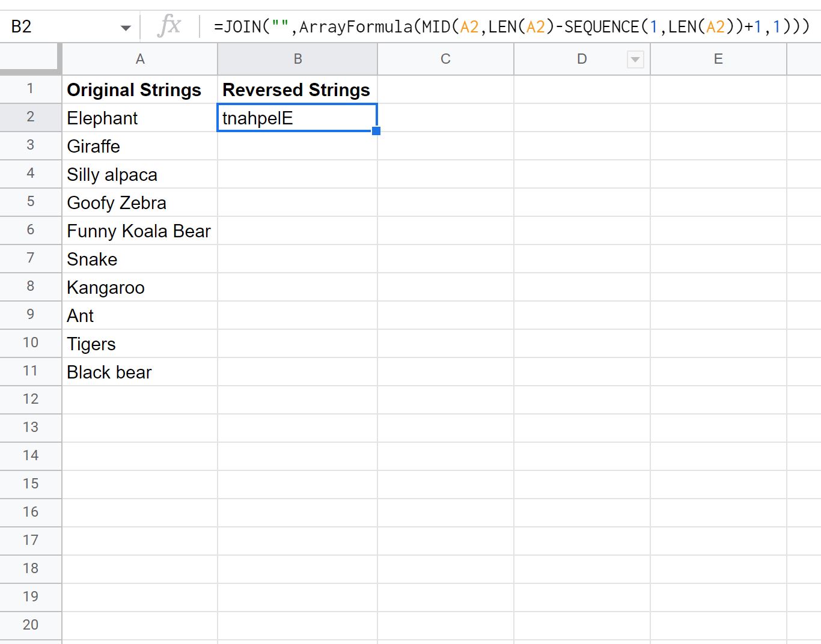Open column D dropdown arrow
Screen dimensions: 821x644
click(x=635, y=59)
